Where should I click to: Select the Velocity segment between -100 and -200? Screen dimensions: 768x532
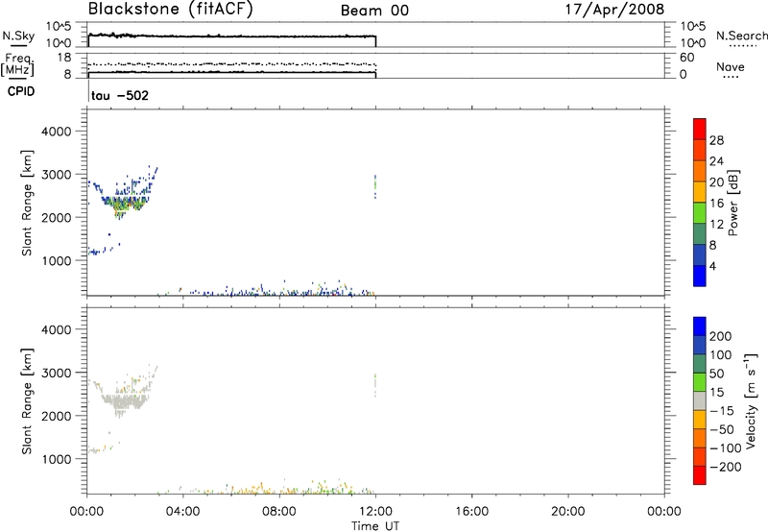click(x=700, y=456)
